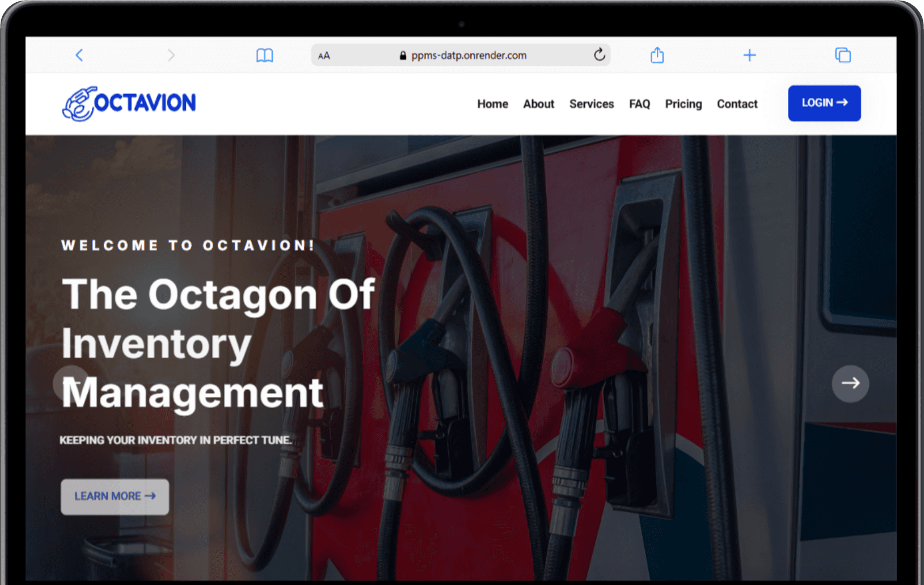Click the padlock icon in the address bar
The height and width of the screenshot is (585, 924).
pos(402,55)
